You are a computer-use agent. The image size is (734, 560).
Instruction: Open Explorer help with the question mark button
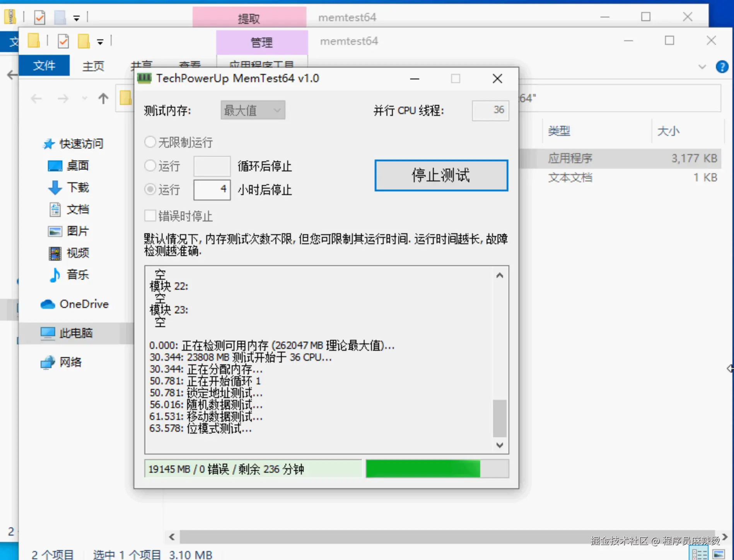[722, 67]
